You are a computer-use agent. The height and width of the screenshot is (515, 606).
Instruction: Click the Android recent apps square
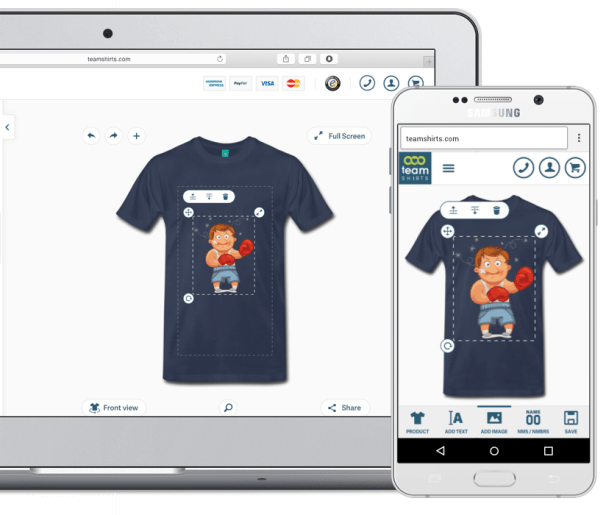[x=548, y=451]
